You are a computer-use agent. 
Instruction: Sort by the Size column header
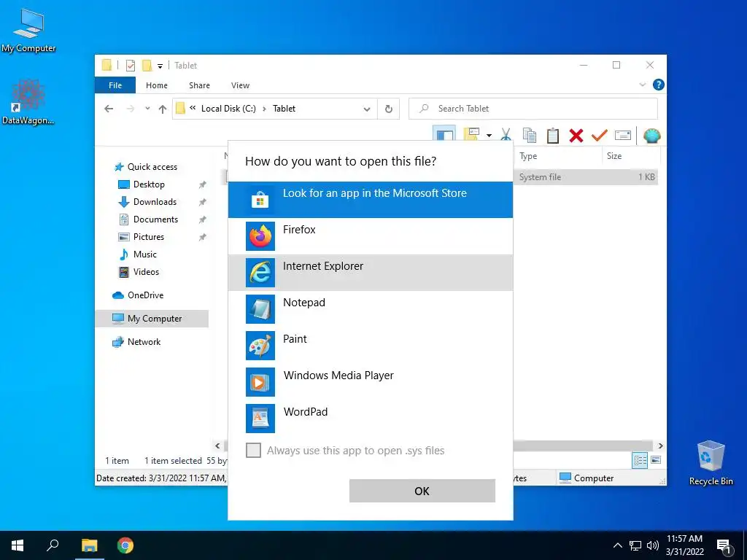pos(631,156)
